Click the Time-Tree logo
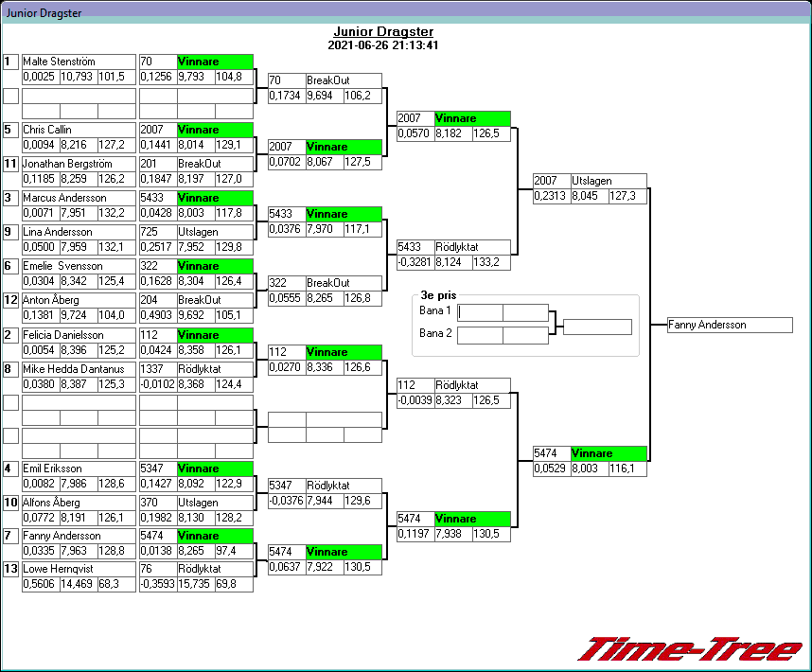Image resolution: width=812 pixels, height=672 pixels. tap(690, 648)
